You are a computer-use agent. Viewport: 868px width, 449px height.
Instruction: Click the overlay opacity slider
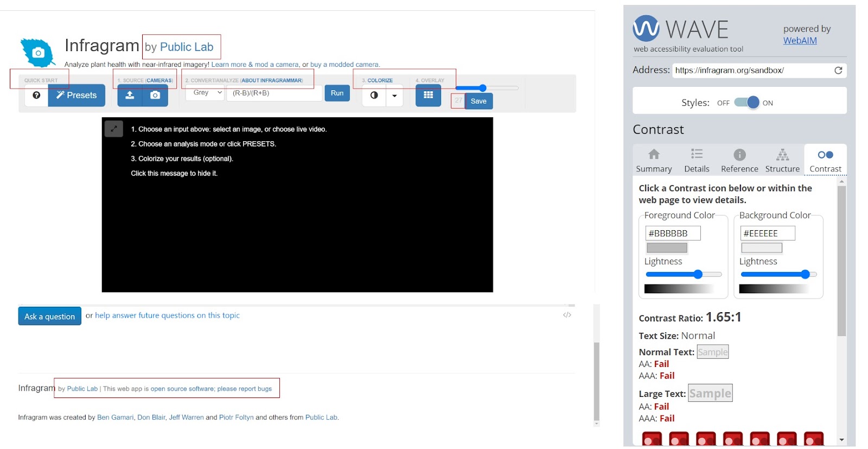pos(487,88)
